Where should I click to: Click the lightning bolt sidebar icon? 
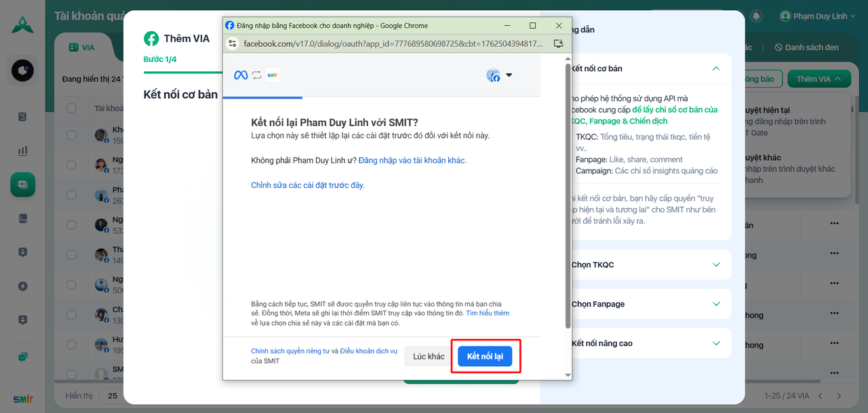[22, 286]
